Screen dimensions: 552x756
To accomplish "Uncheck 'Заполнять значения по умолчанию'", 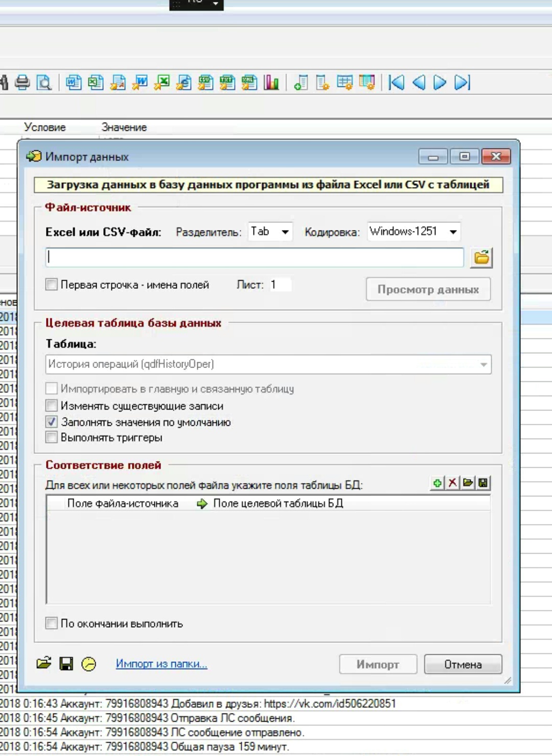I will pyautogui.click(x=52, y=422).
